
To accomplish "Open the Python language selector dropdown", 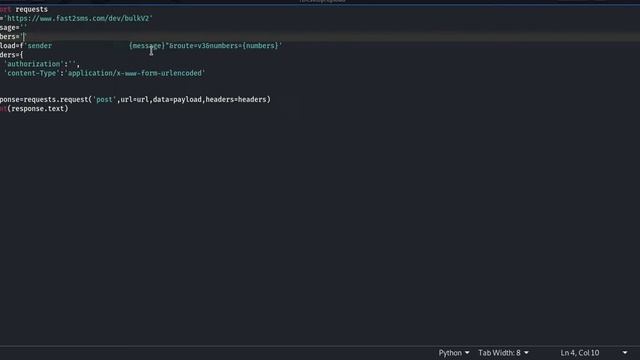I will coord(453,353).
